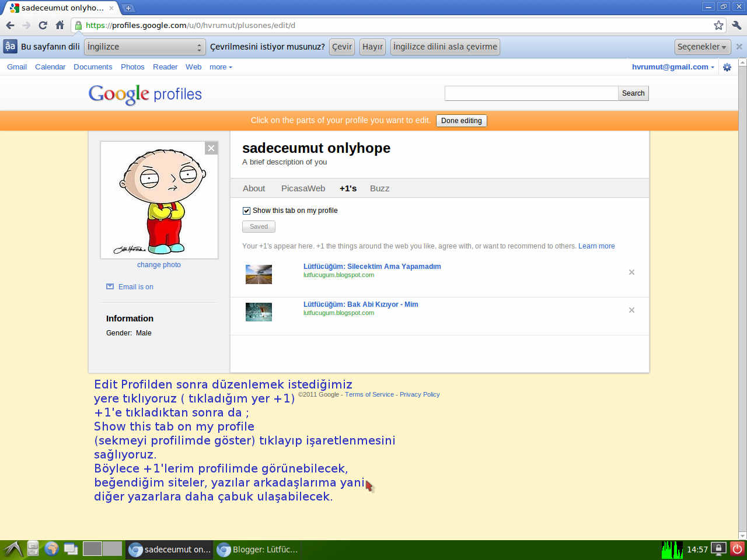Switch to the PicasaWeb tab
This screenshot has height=560, width=747.
pyautogui.click(x=303, y=188)
